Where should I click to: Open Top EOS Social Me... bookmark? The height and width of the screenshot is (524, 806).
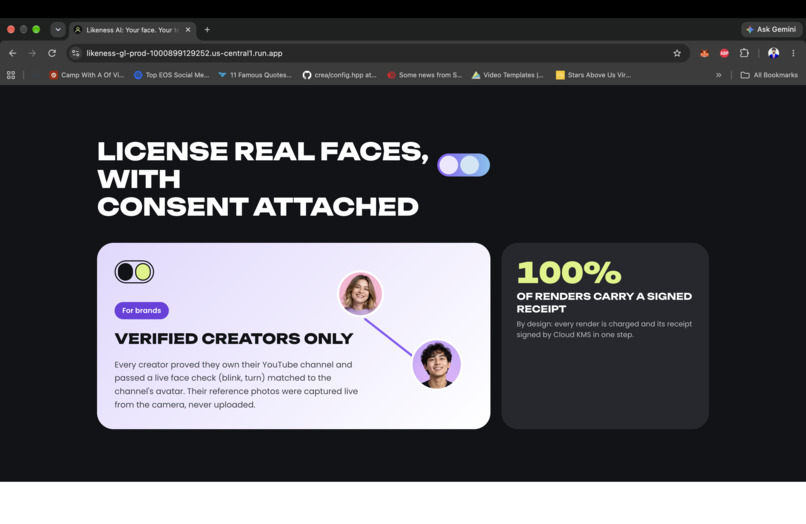(x=171, y=75)
